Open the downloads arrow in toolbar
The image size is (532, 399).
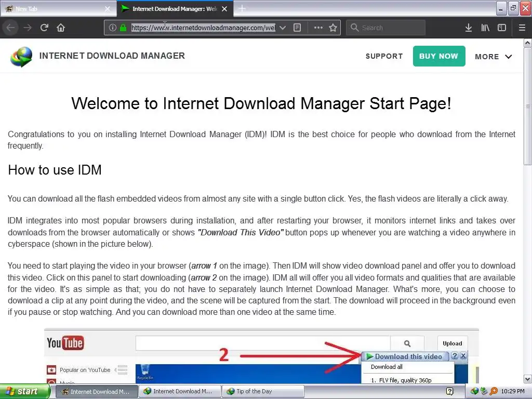click(469, 28)
